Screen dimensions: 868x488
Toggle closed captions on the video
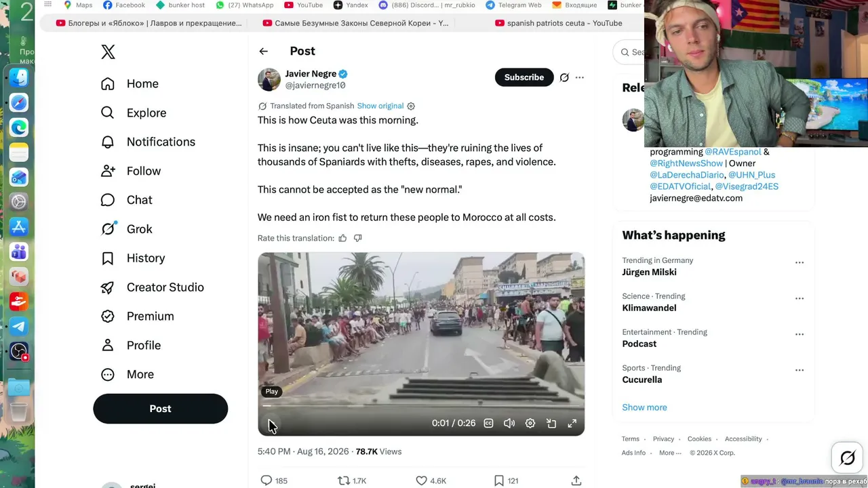[488, 423]
